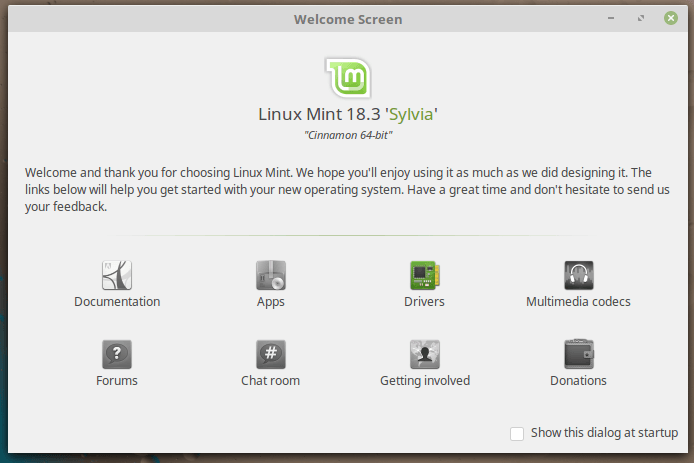Open the Documentation icon
The image size is (694, 463).
pos(117,275)
